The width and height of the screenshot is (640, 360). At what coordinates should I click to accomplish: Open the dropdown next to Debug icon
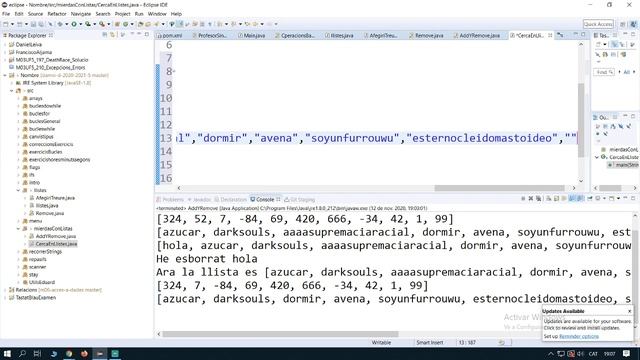[67, 24]
